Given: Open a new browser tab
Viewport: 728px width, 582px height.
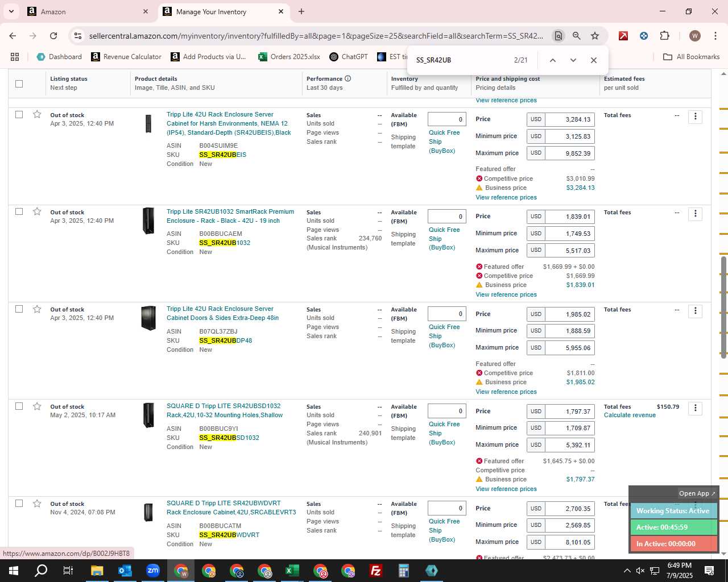Looking at the screenshot, I should click(x=301, y=11).
